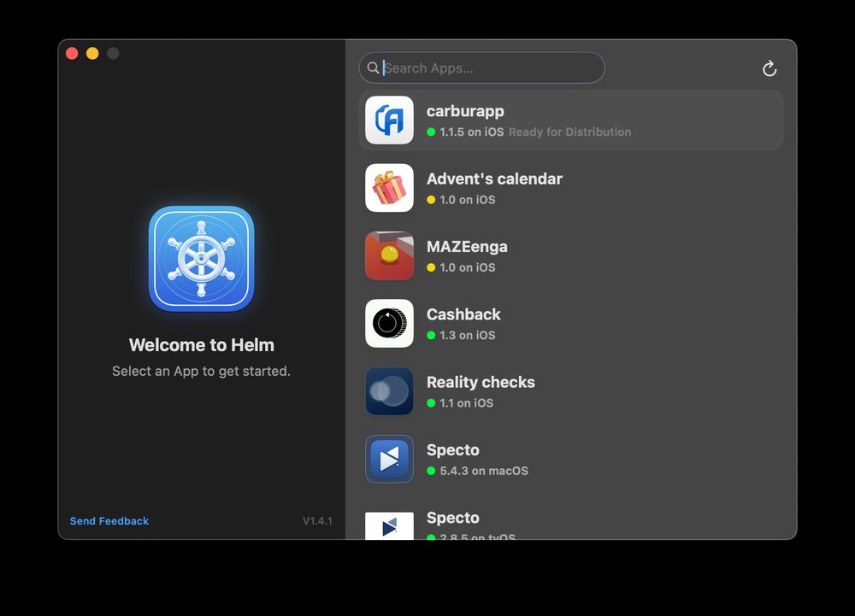The height and width of the screenshot is (616, 855).
Task: Open the carburapp app icon
Action: click(389, 120)
